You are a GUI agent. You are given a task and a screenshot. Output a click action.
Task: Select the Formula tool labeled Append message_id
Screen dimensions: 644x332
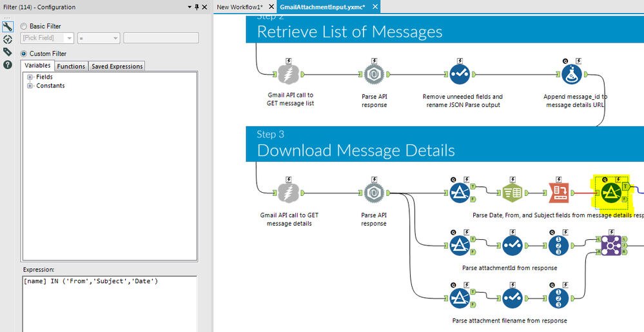(x=572, y=74)
